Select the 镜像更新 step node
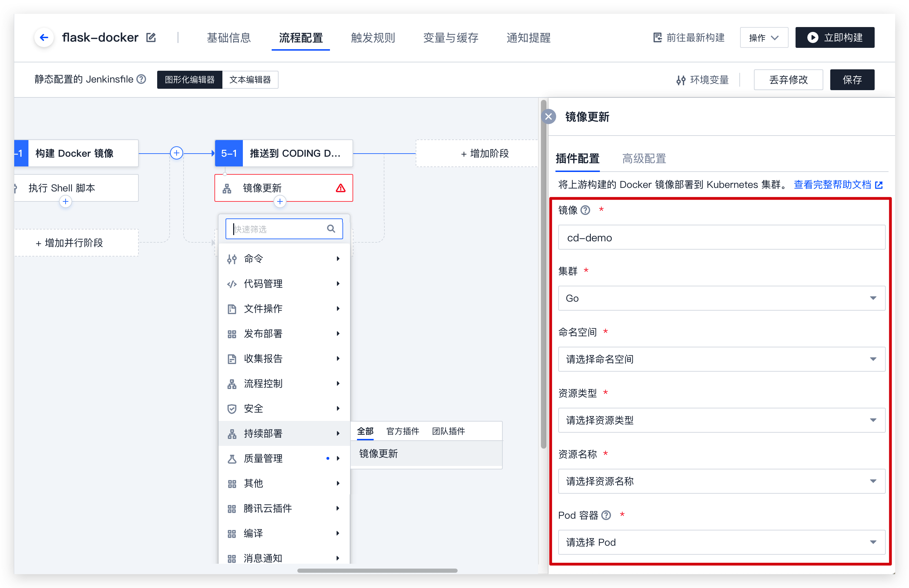 (x=283, y=188)
